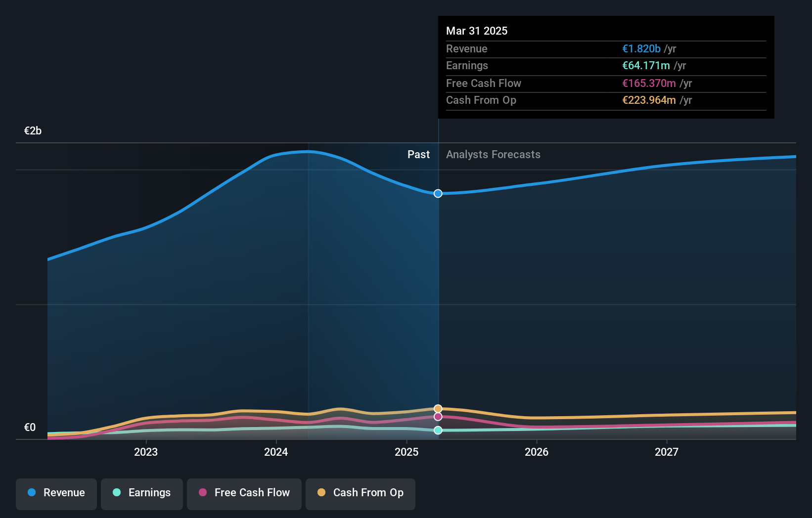812x518 pixels.
Task: Click the Earnings row label in tooltip
Action: [x=467, y=65]
